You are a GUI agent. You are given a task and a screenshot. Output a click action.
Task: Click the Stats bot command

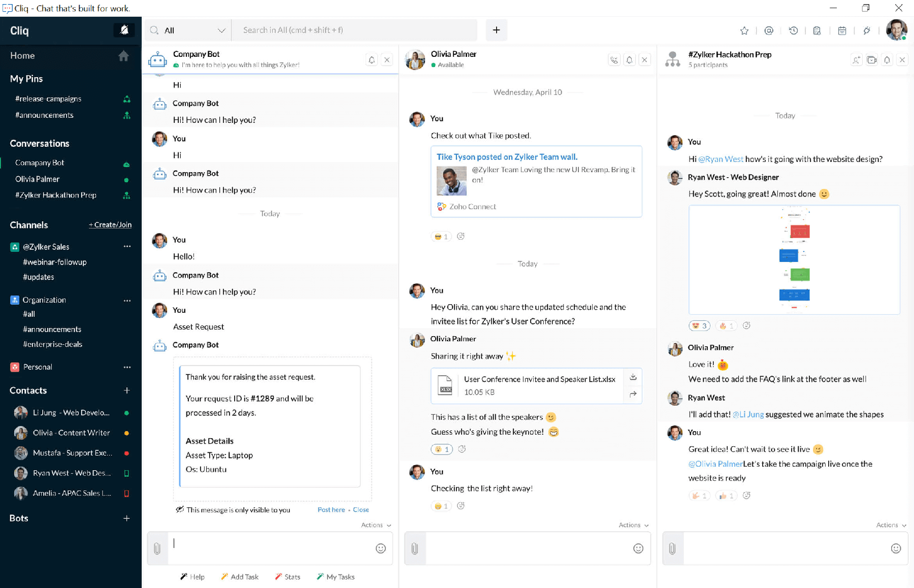[287, 577]
